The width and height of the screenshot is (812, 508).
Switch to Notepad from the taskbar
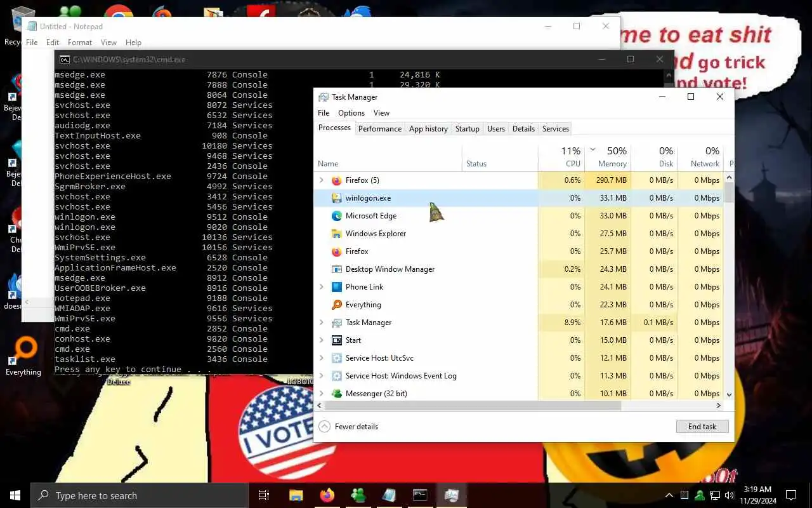[x=389, y=495]
